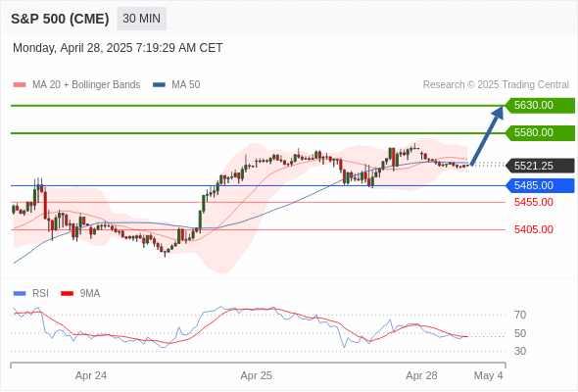Open the Research Trading Central copyright link
This screenshot has height=392, width=578.
click(496, 85)
